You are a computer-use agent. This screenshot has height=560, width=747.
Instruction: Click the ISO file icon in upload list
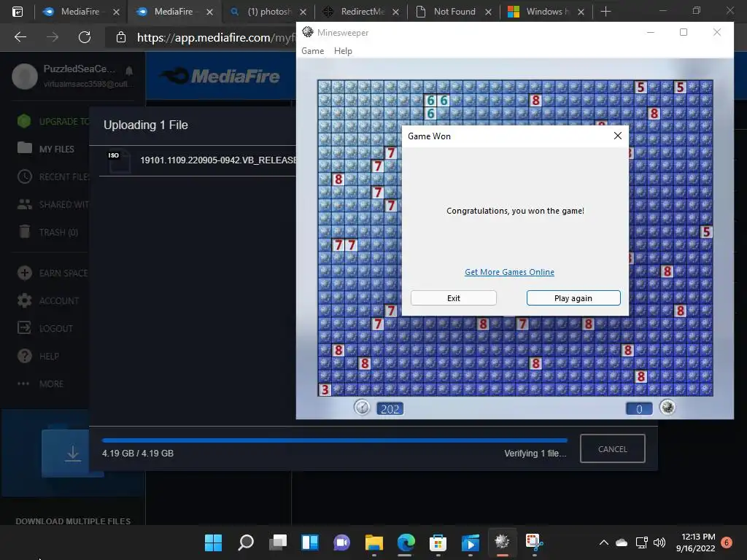[118, 160]
